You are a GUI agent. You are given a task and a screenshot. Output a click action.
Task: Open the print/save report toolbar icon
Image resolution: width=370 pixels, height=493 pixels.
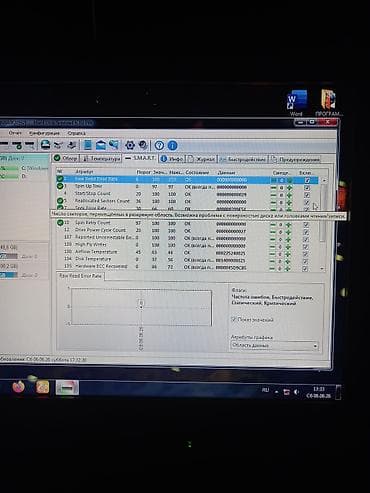pos(46,145)
